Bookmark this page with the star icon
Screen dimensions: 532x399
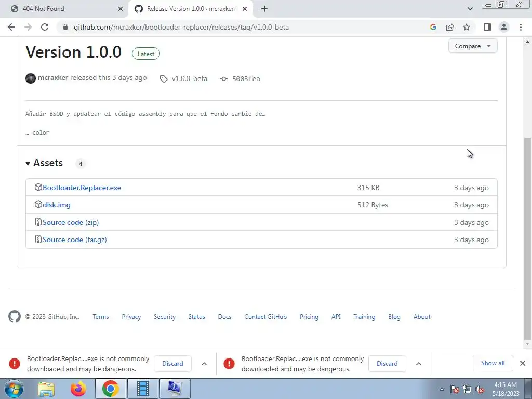467,27
